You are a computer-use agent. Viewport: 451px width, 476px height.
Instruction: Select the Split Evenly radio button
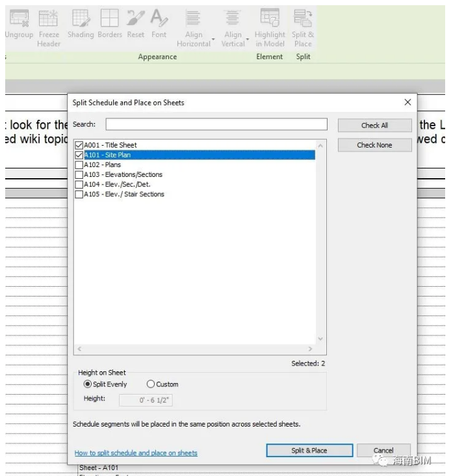87,384
